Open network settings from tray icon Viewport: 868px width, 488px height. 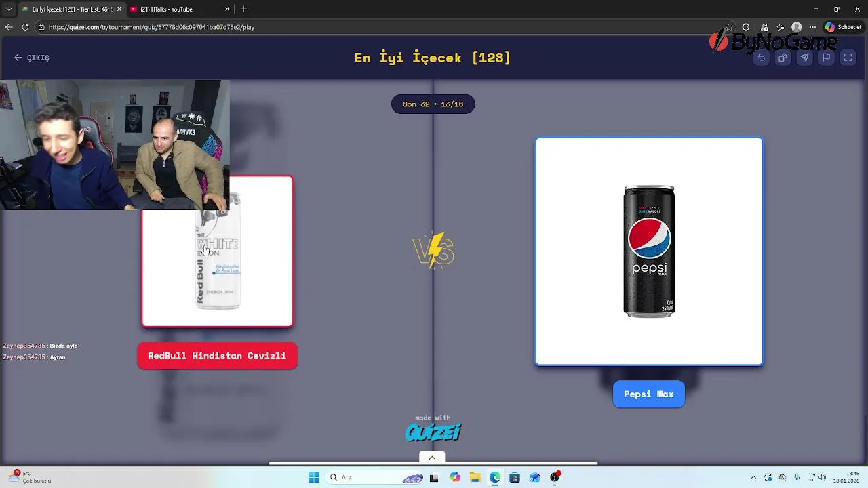tap(811, 477)
